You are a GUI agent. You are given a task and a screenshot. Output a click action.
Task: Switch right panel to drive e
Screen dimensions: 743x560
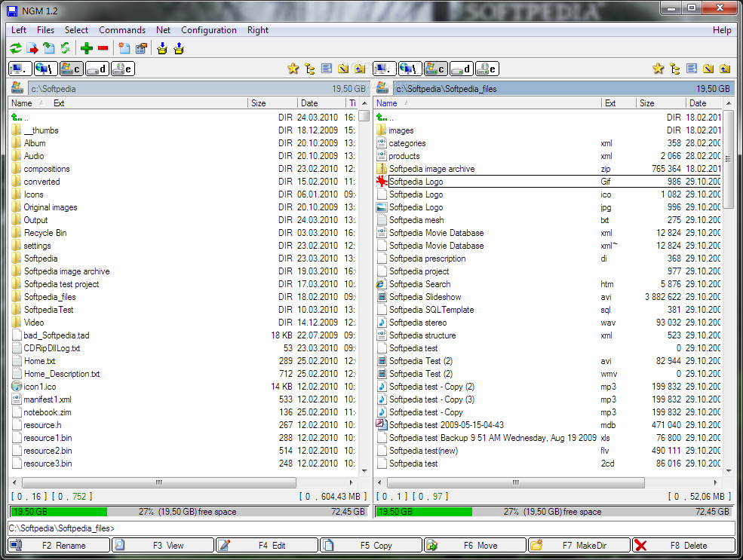pyautogui.click(x=487, y=69)
